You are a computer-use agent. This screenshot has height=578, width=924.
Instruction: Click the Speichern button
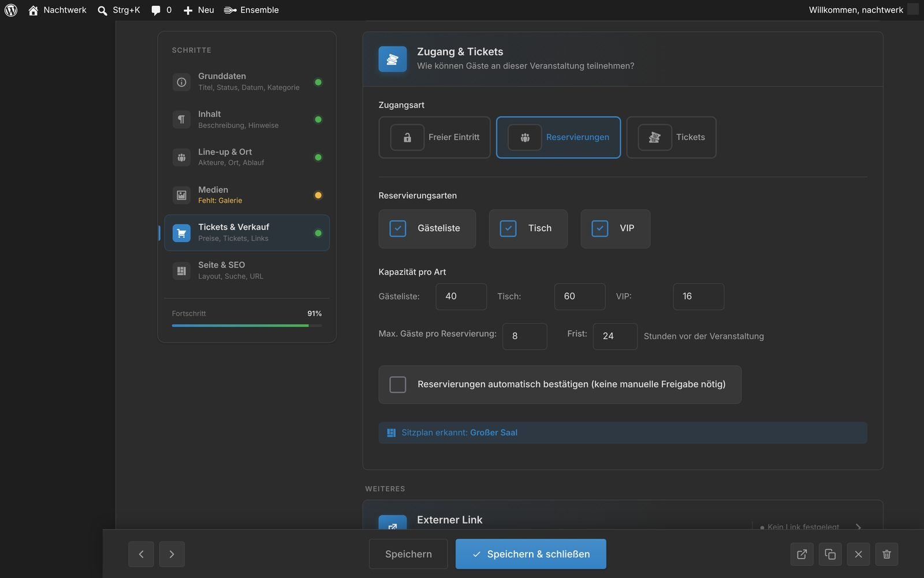pos(408,554)
